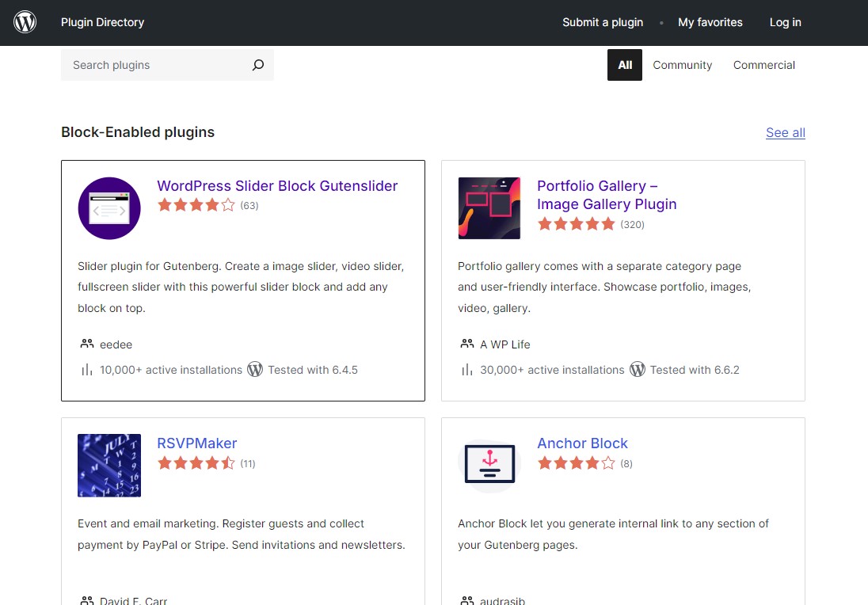Open RSVPMaker calendar thumbnail

[x=109, y=466]
